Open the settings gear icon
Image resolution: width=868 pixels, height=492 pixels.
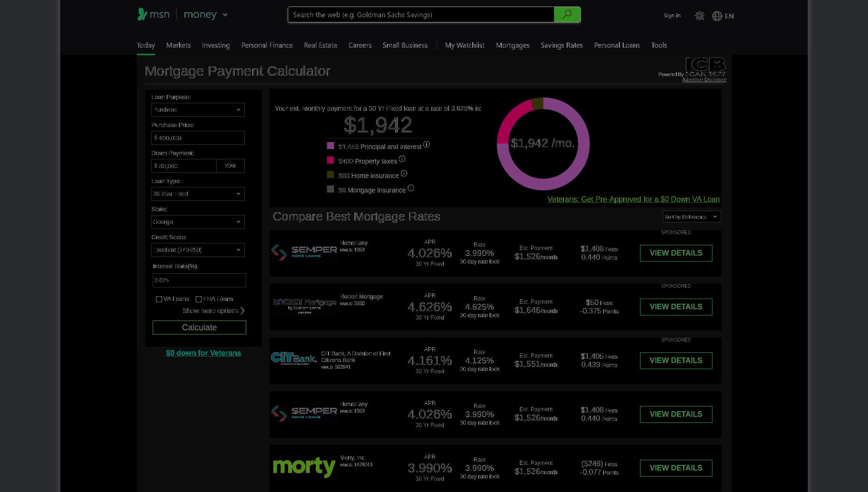pos(699,16)
